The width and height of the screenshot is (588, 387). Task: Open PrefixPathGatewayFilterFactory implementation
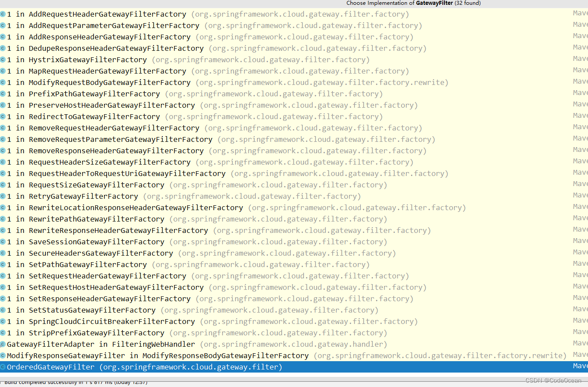point(294,94)
